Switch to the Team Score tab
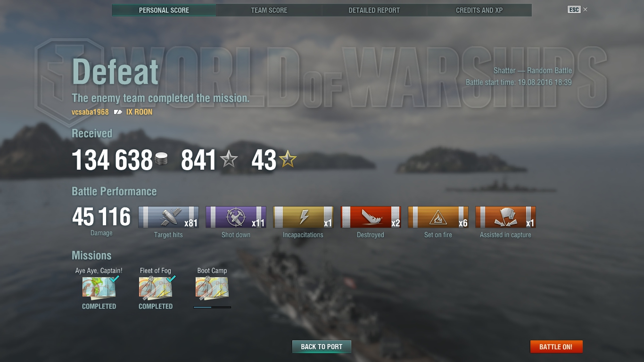Viewport: 644px width, 362px height. pos(269,10)
